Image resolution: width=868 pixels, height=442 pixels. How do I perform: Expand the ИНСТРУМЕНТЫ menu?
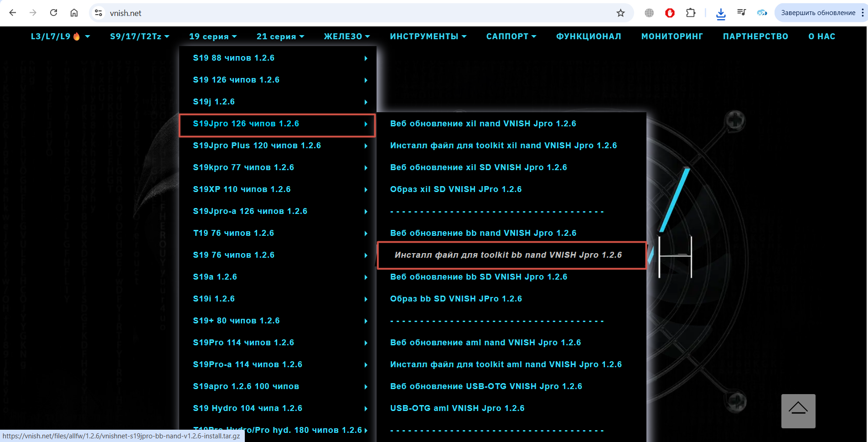428,36
